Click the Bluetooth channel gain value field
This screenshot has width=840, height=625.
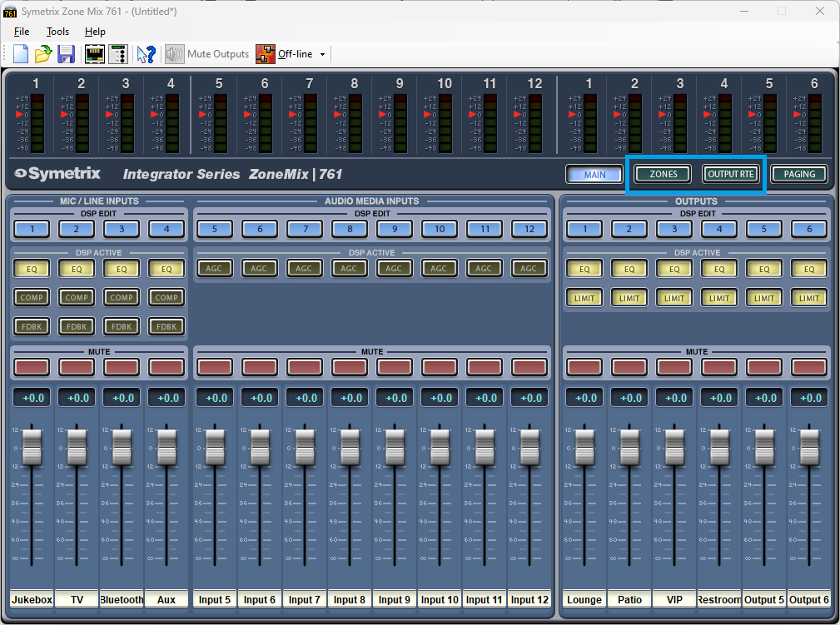(x=122, y=398)
